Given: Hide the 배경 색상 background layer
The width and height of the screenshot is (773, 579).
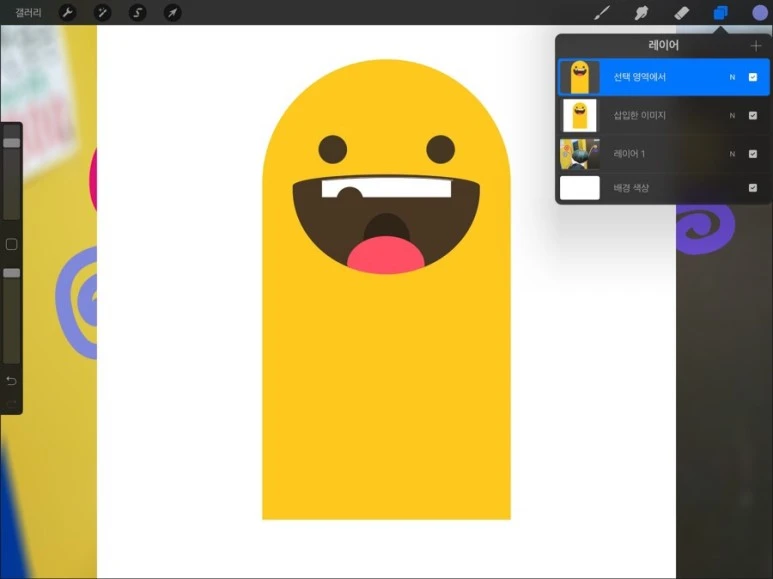Looking at the screenshot, I should click(753, 188).
